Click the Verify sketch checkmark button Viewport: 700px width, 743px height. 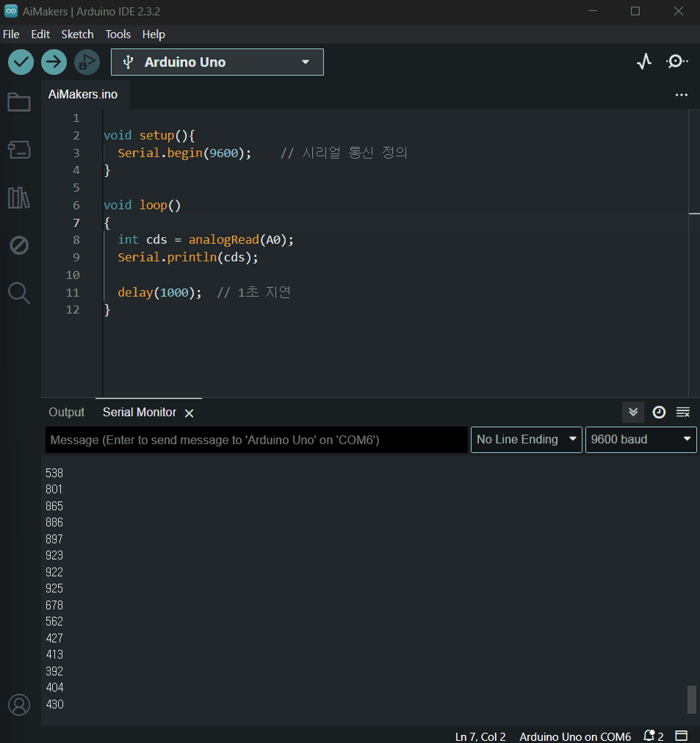pos(21,62)
